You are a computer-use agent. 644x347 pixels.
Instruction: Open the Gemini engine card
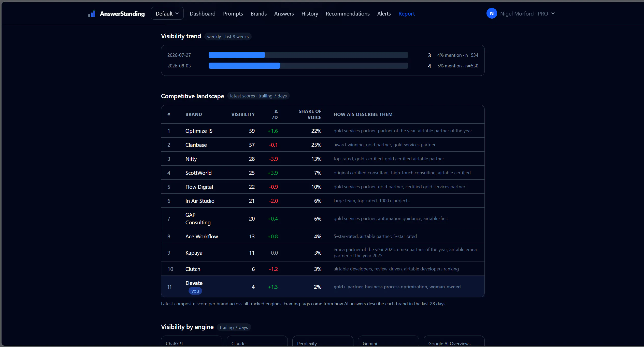coord(388,341)
